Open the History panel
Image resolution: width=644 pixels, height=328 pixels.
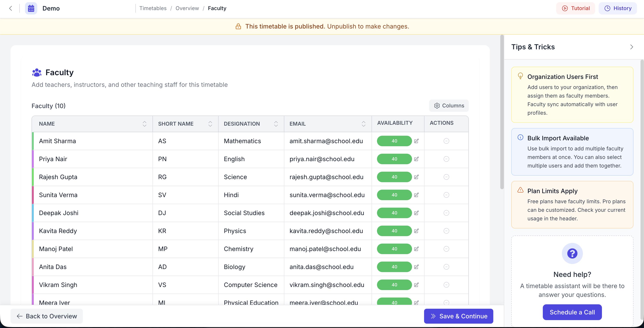(618, 8)
